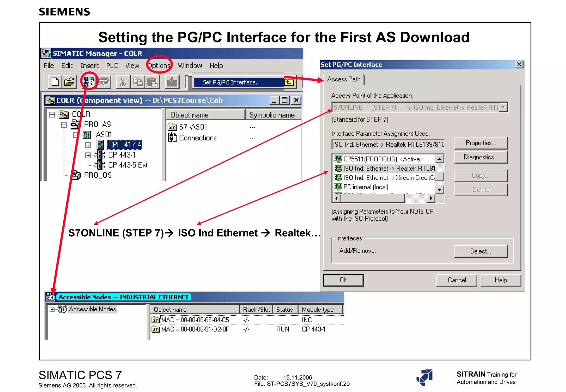Image resolution: width=566 pixels, height=392 pixels.
Task: Click the Symbolic name column header
Action: pos(273,115)
